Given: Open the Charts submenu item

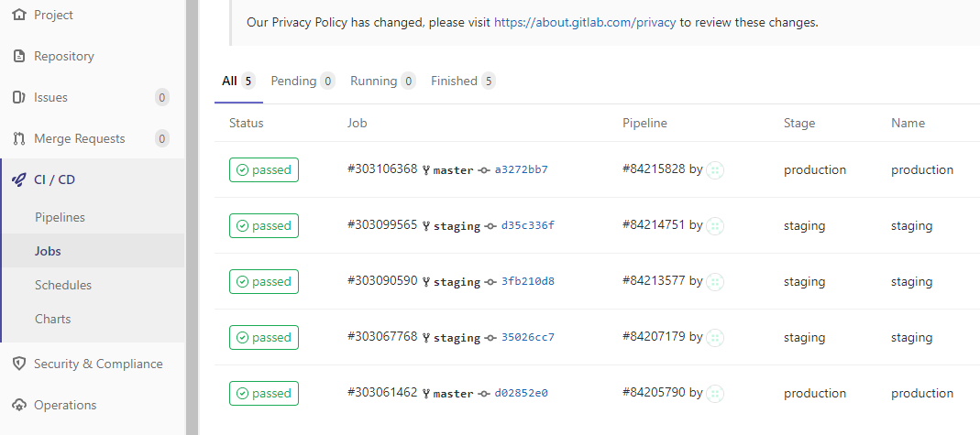Looking at the screenshot, I should pyautogui.click(x=53, y=319).
